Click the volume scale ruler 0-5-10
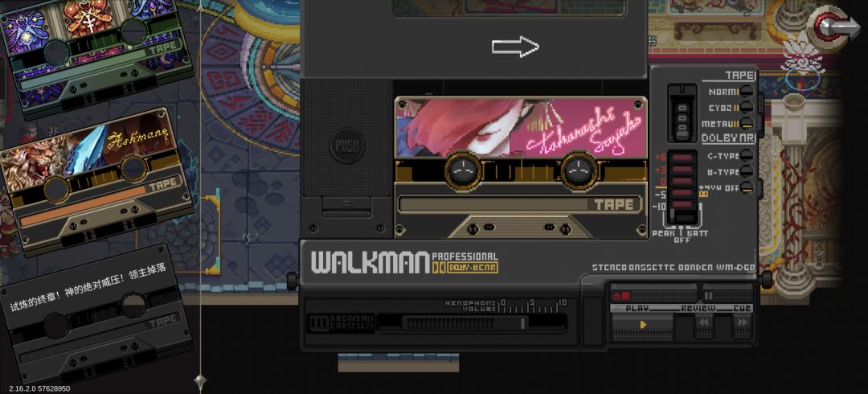This screenshot has height=394, width=868. tap(532, 306)
